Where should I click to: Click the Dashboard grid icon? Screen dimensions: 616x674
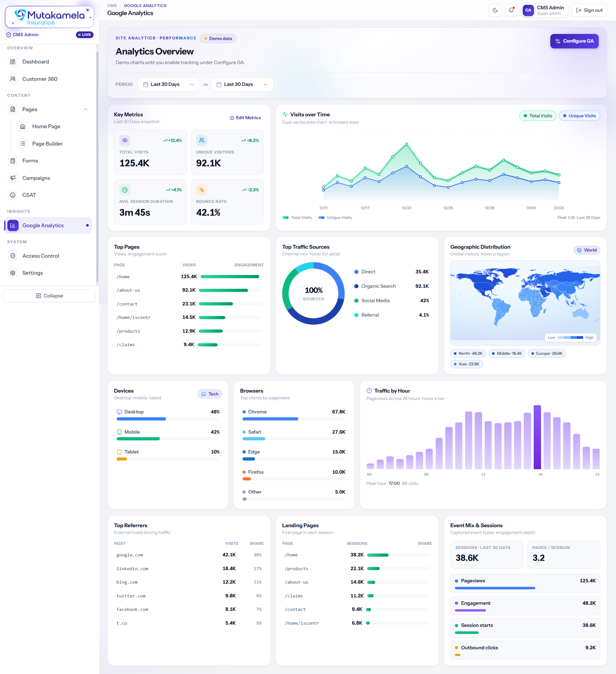click(x=13, y=62)
